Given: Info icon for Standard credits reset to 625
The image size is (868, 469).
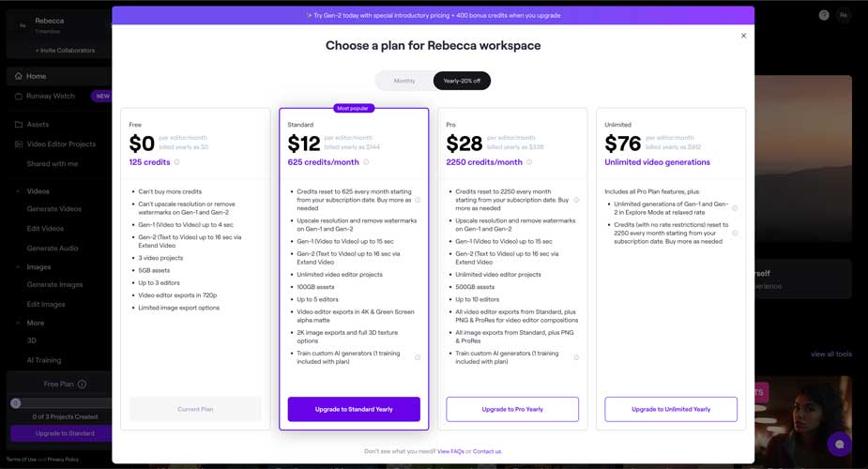Looking at the screenshot, I should (418, 200).
